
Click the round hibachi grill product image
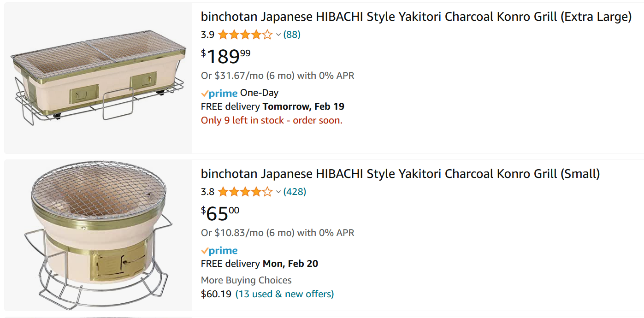(98, 235)
